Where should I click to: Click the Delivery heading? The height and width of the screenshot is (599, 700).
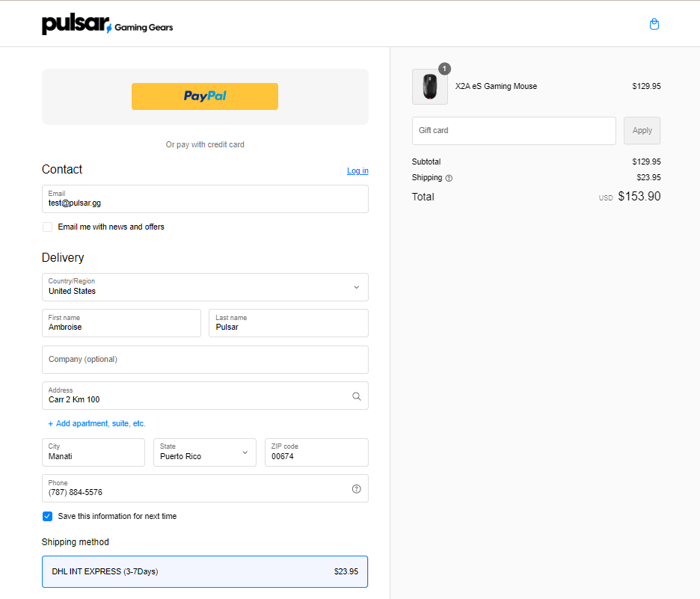click(x=63, y=257)
